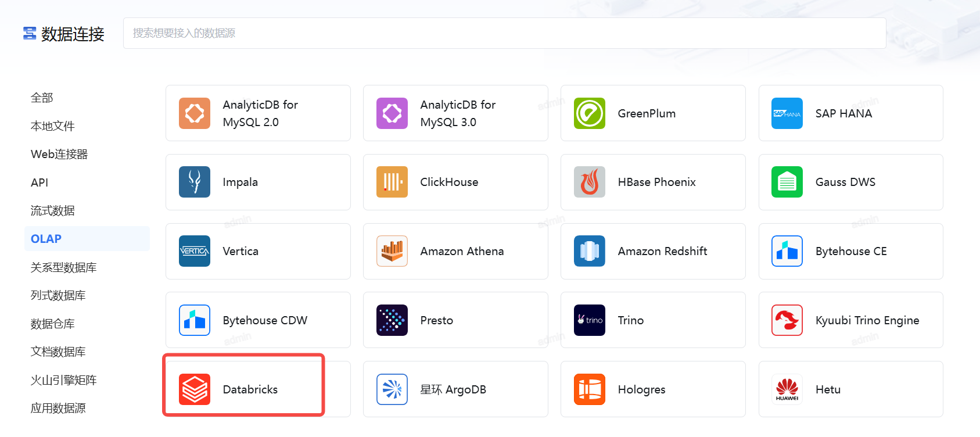Pick the Kyuubi Trino Engine icon
Viewport: 980px width, 437px height.
pos(787,320)
